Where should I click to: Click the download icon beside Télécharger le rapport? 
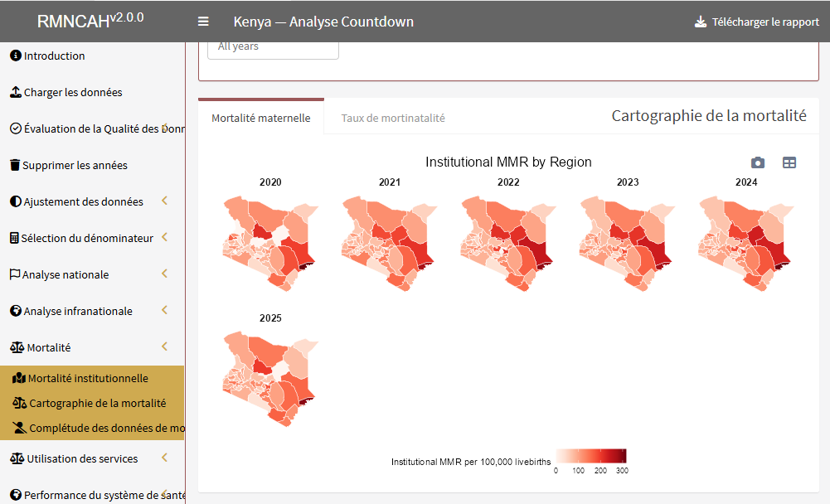(x=701, y=22)
